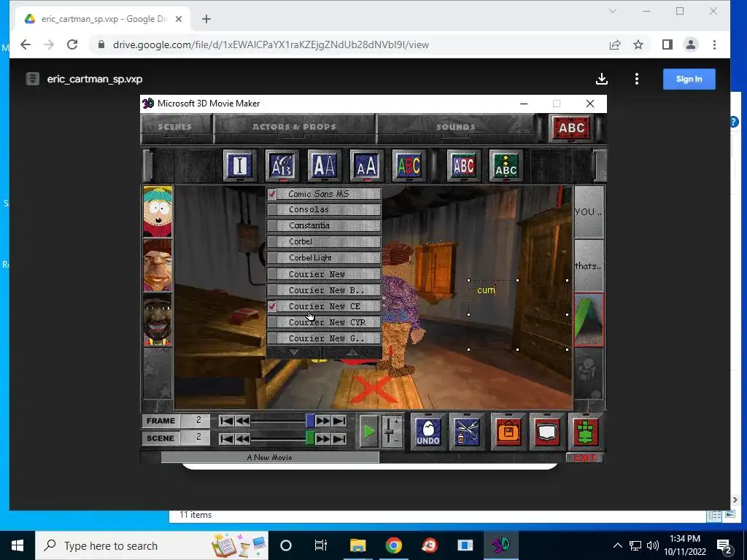Step forward one frame

(323, 421)
